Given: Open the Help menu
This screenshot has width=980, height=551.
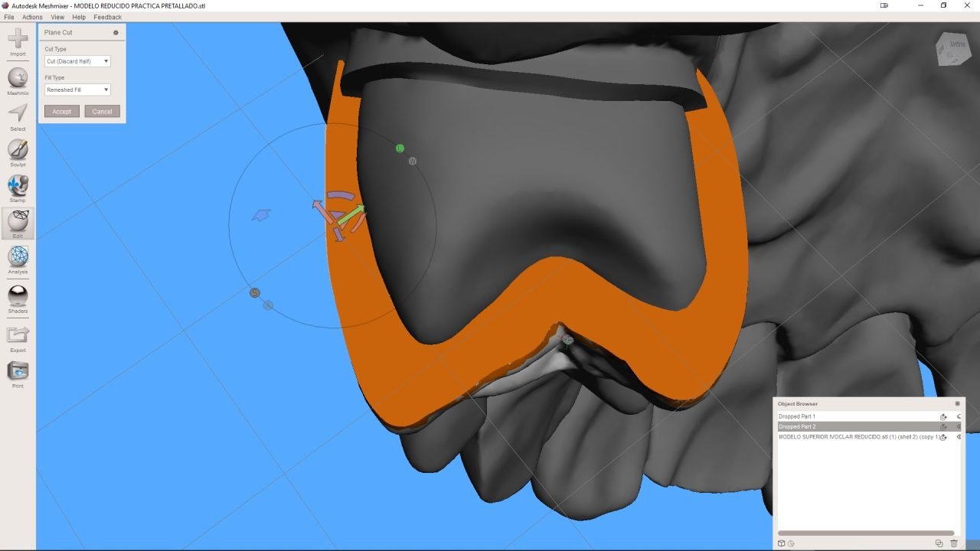Looking at the screenshot, I should pyautogui.click(x=79, y=17).
